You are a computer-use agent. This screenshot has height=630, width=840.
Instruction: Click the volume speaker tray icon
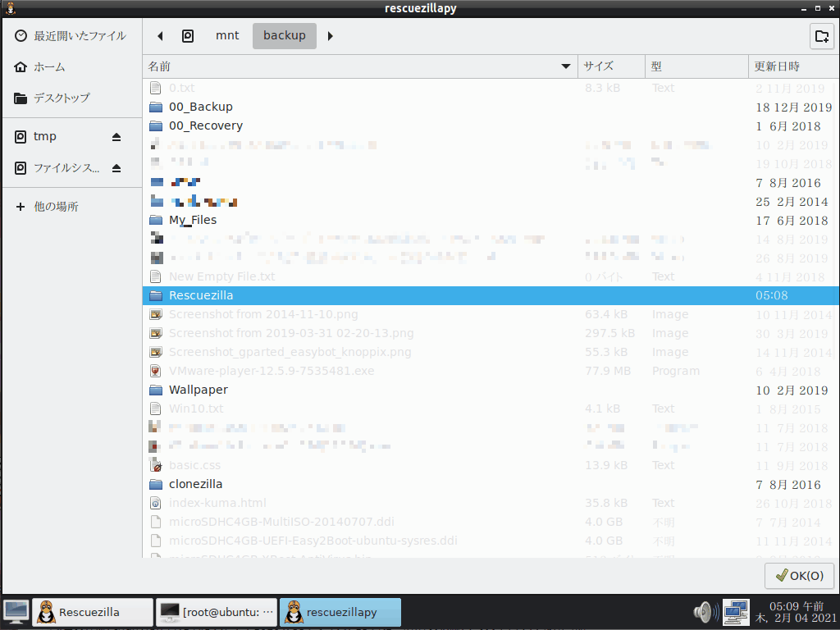706,612
